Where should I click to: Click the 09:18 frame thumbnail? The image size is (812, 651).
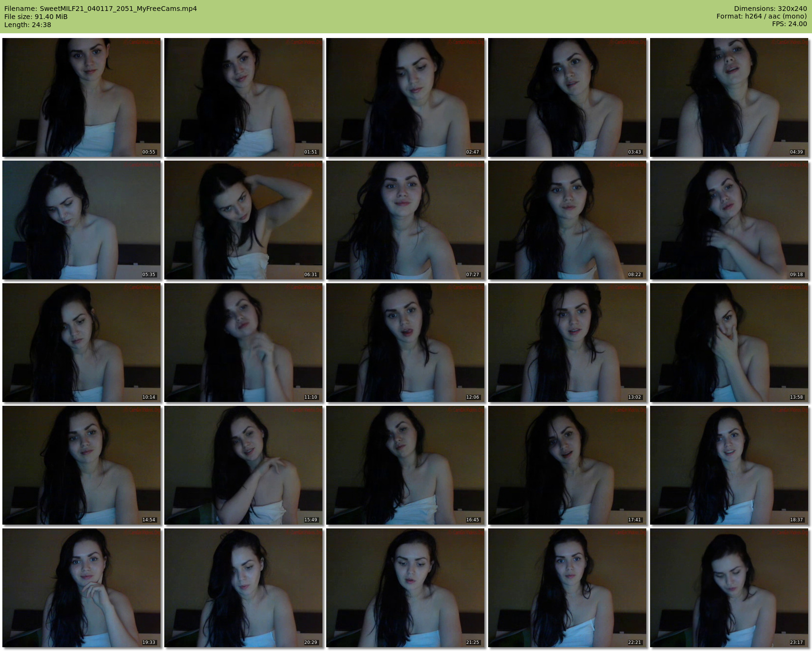(729, 220)
